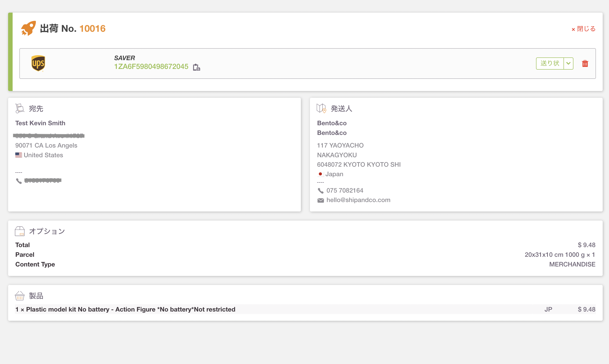Viewport: 609px width, 364px height.
Task: Click product price $ 9.48
Action: 586,309
